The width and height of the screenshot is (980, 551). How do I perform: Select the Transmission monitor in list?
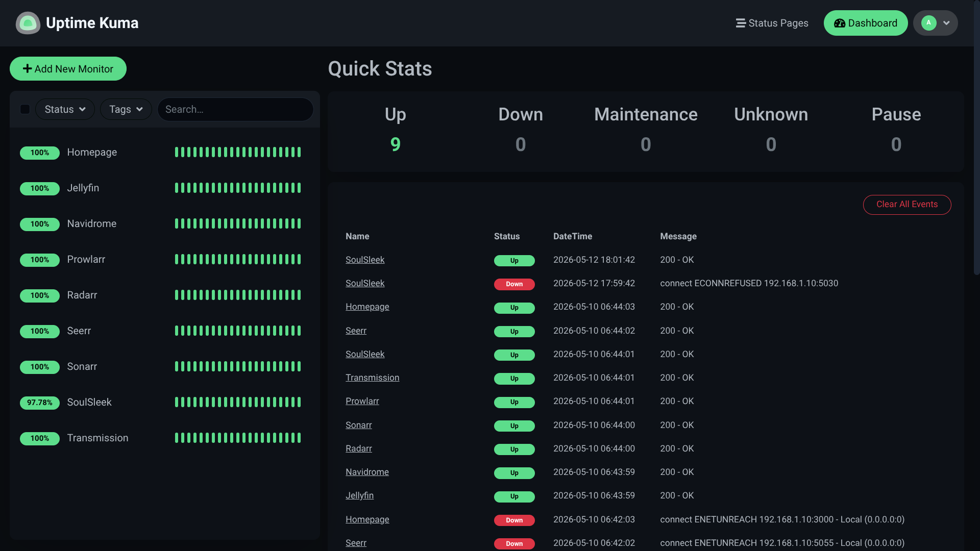(164, 438)
